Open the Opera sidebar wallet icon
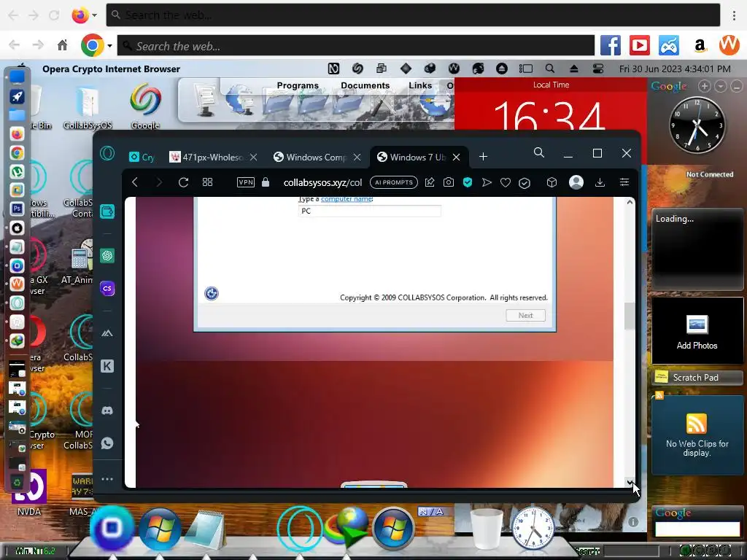 coord(107,211)
